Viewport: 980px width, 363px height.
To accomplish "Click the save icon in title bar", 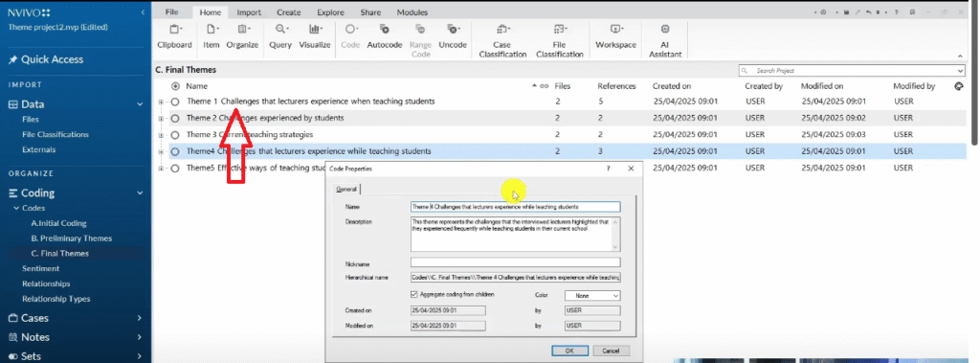I will pyautogui.click(x=846, y=11).
